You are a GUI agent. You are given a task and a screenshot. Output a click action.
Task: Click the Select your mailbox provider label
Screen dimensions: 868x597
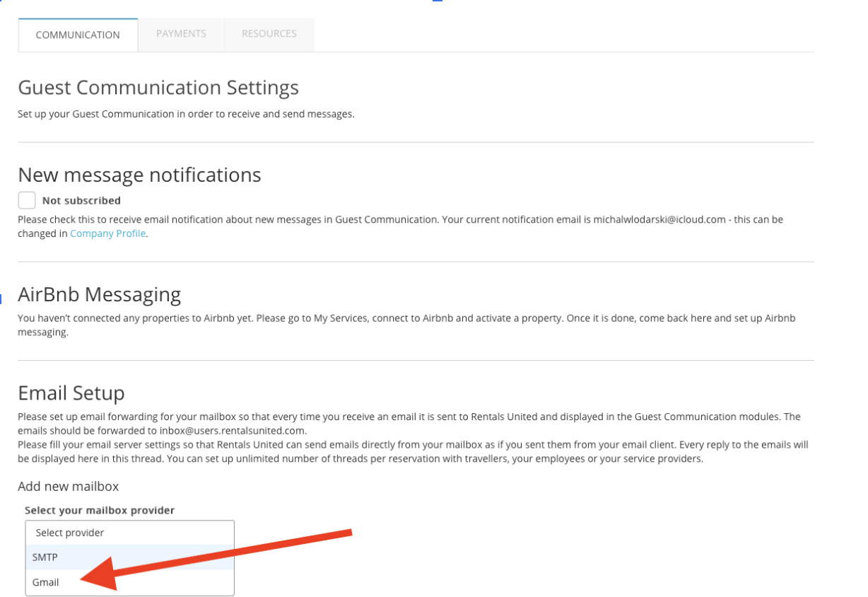(100, 510)
